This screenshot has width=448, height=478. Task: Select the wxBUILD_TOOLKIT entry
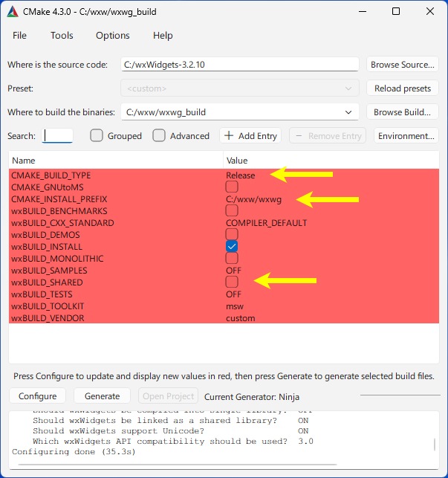[x=48, y=306]
